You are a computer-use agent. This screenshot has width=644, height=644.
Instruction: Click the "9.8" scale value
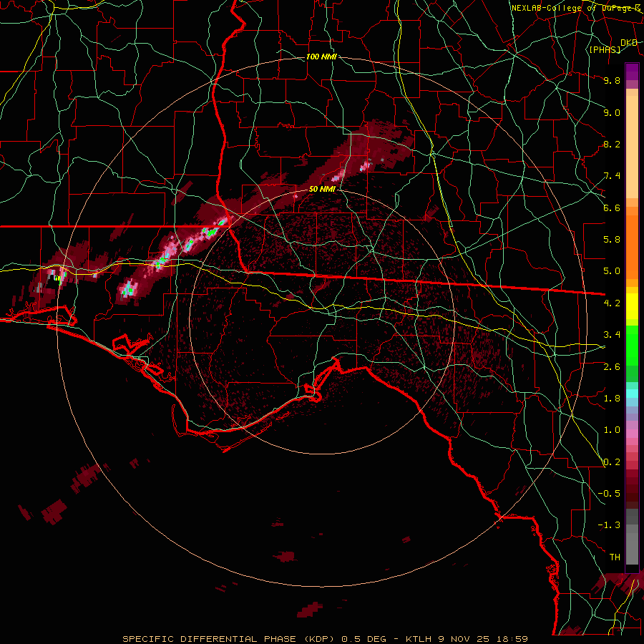tap(612, 80)
